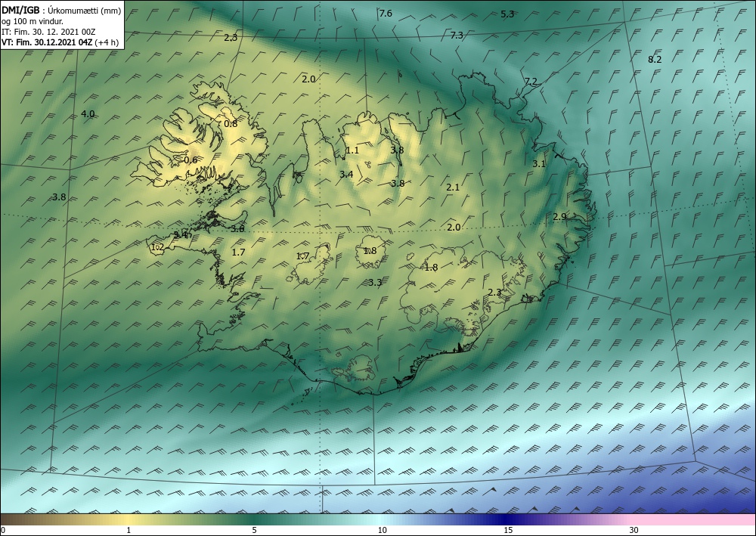Click the 'IT: Fim. 30. 12. 2021 00Z' line
The image size is (756, 536).
(x=48, y=32)
